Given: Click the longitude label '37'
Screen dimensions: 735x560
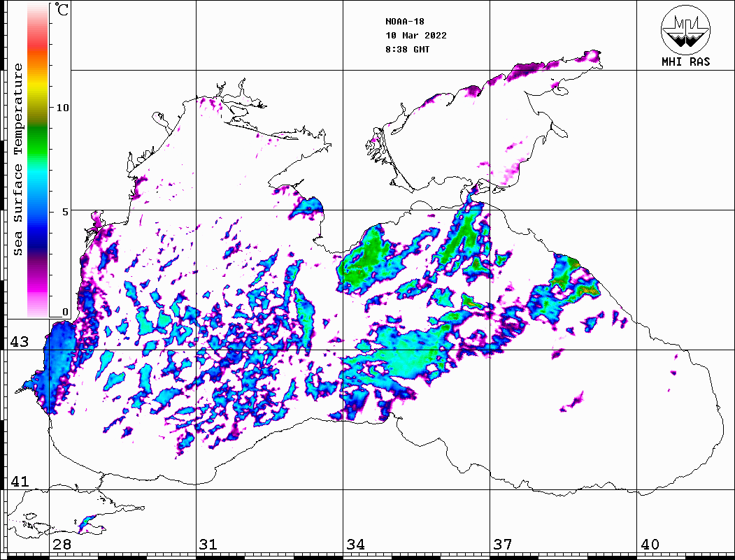Looking at the screenshot, I should (x=503, y=545).
